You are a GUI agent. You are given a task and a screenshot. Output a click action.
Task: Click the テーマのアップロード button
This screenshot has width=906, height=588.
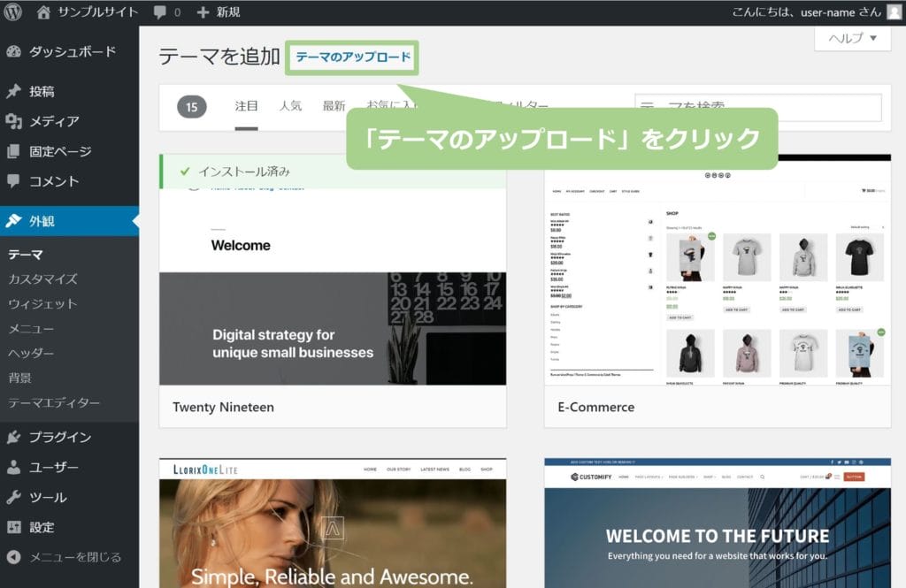click(x=353, y=57)
